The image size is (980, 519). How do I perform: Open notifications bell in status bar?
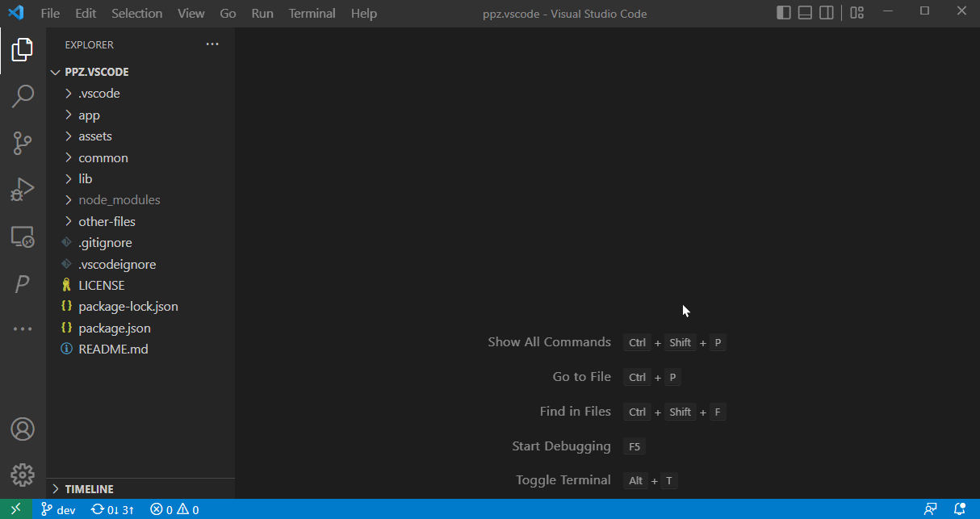(960, 509)
